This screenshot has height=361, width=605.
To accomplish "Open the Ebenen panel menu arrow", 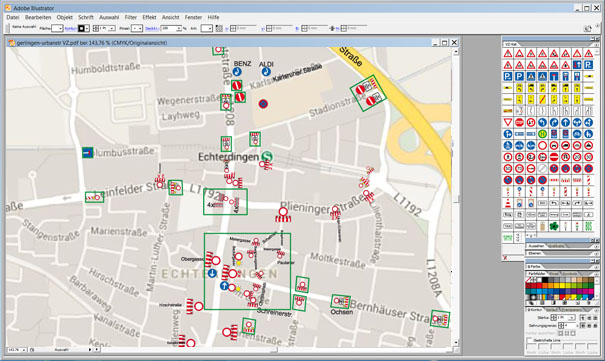I will [596, 253].
